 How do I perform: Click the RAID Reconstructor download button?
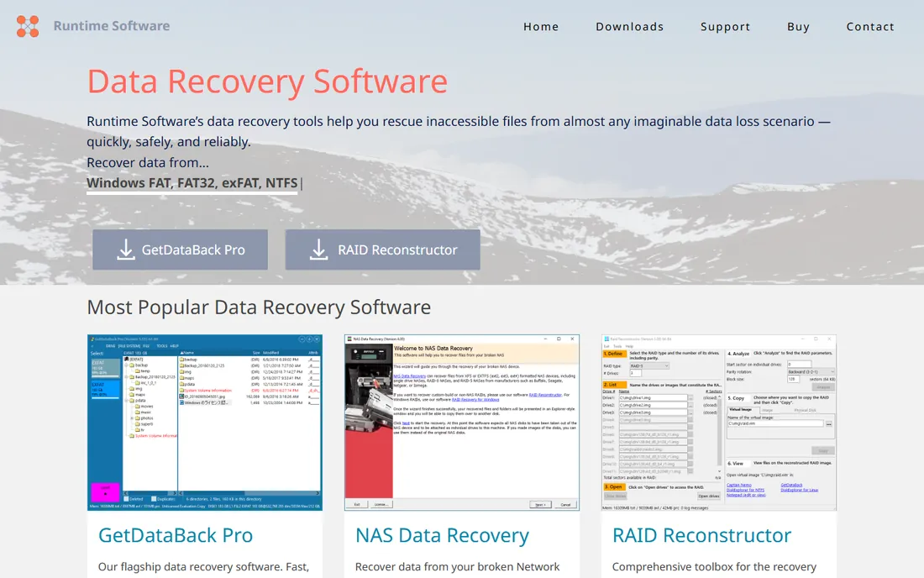coord(382,250)
